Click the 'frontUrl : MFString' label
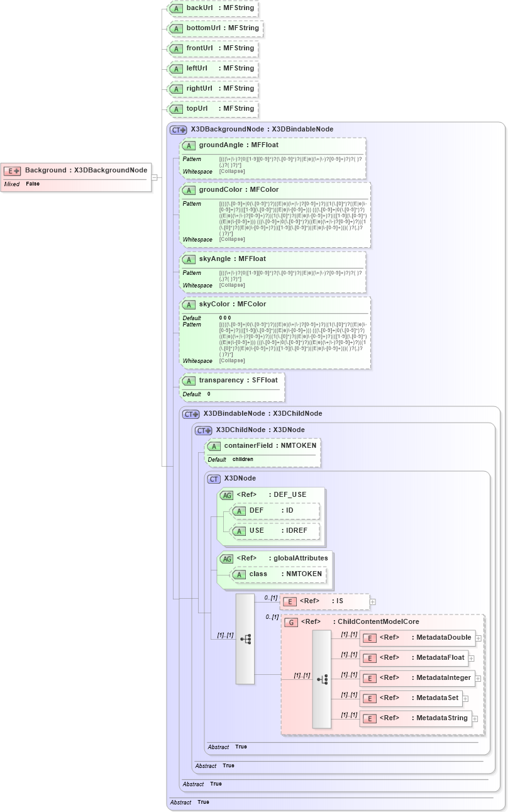Viewport: 508px width, 812px height. point(220,48)
